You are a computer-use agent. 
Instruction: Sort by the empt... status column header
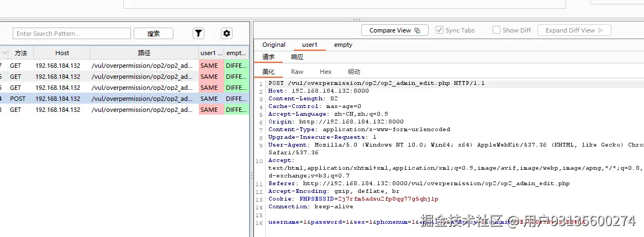(236, 53)
